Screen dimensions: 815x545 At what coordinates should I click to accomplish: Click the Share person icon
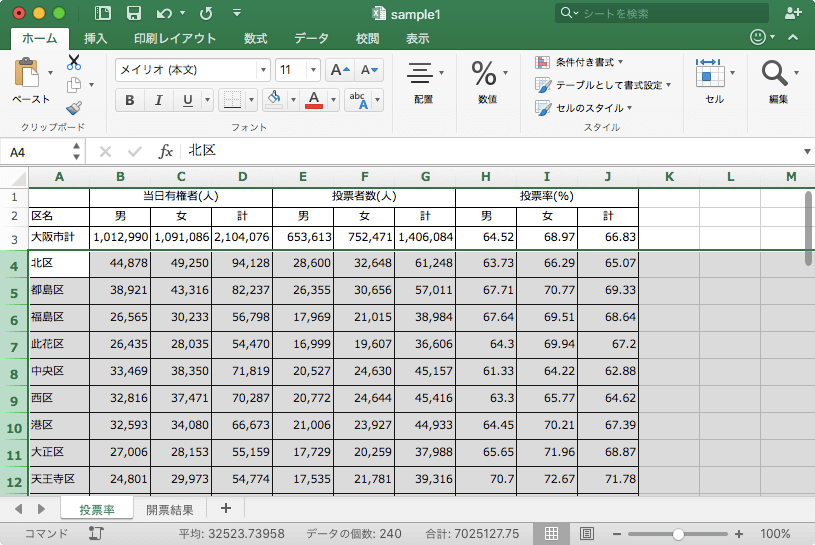pos(793,13)
